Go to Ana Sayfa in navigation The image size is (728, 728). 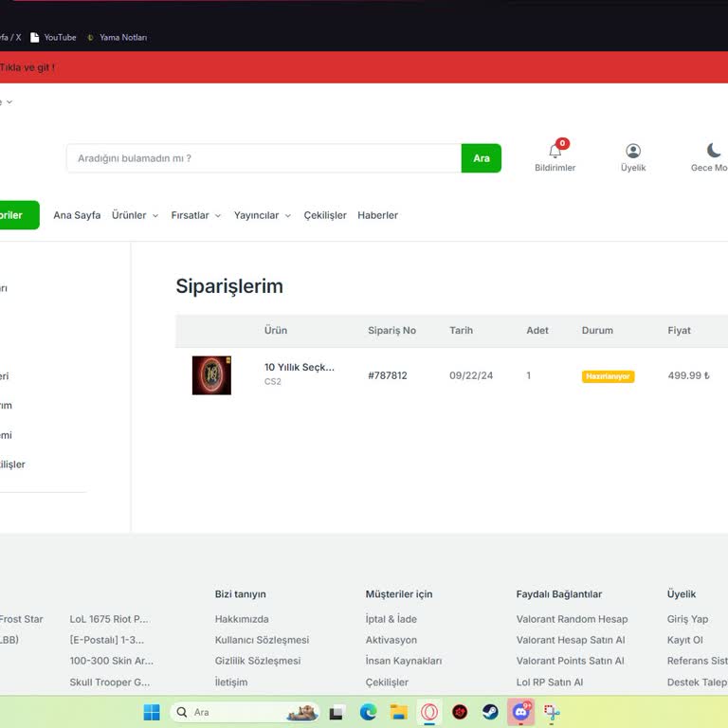77,215
